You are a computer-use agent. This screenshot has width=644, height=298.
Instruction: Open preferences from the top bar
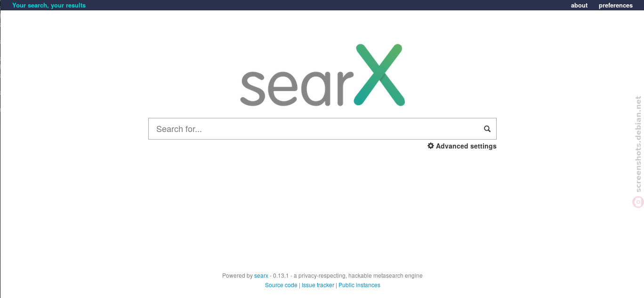tap(615, 6)
